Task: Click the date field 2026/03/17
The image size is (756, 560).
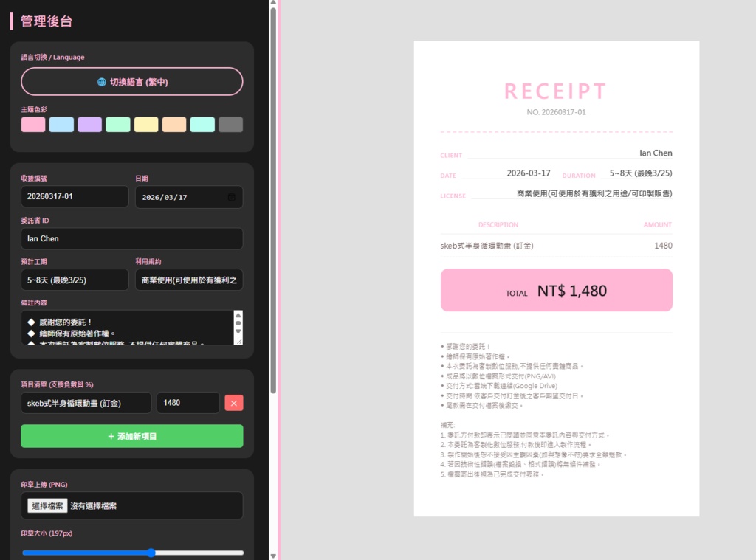Action: (189, 197)
